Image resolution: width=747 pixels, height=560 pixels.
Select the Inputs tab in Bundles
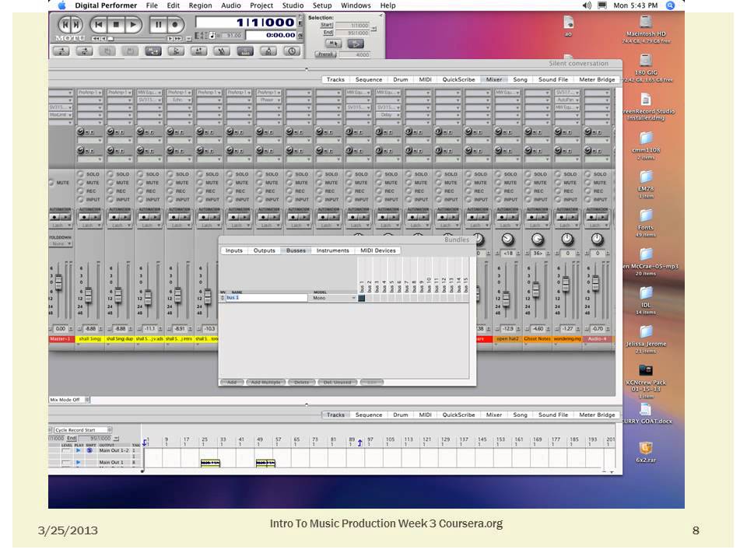click(x=234, y=250)
